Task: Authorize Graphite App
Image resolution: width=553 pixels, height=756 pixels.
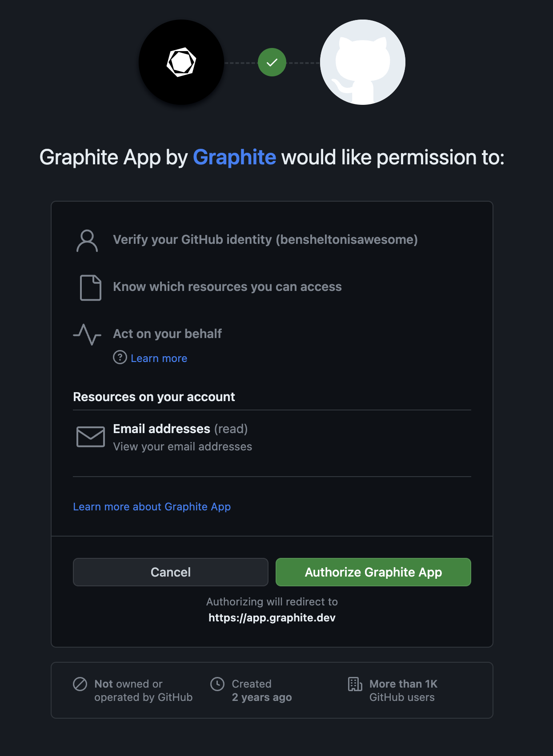Action: click(x=373, y=572)
